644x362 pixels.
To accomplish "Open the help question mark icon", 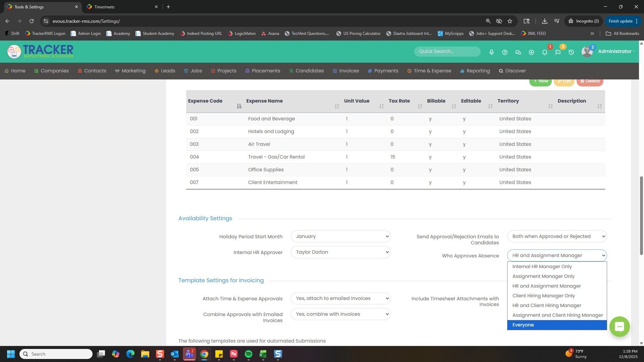I will [x=505, y=52].
